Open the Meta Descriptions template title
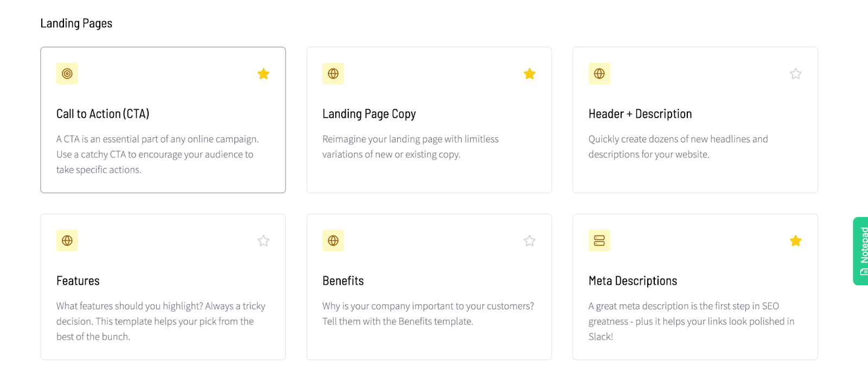 [x=633, y=281]
